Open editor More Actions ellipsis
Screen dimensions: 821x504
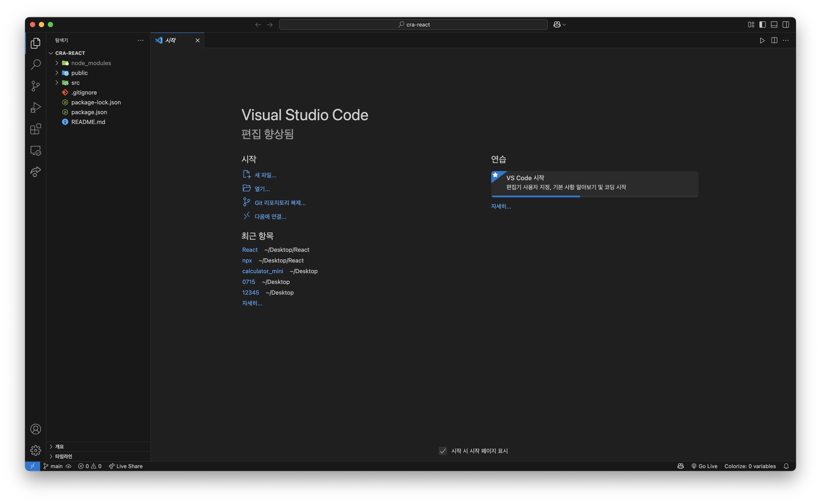[786, 40]
